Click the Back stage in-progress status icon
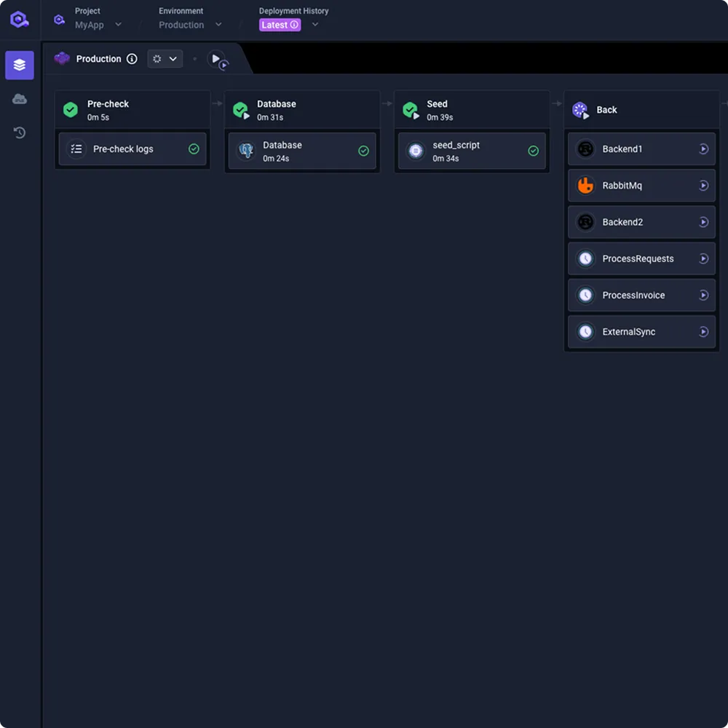728x728 pixels. 580,110
